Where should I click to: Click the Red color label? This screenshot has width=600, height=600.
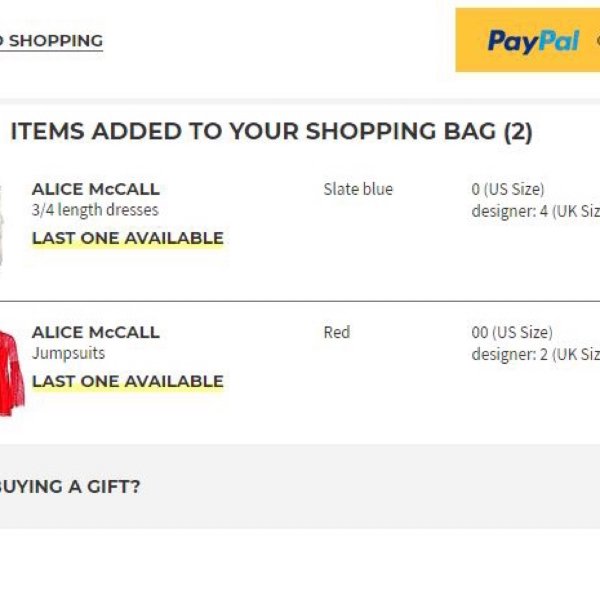(337, 332)
